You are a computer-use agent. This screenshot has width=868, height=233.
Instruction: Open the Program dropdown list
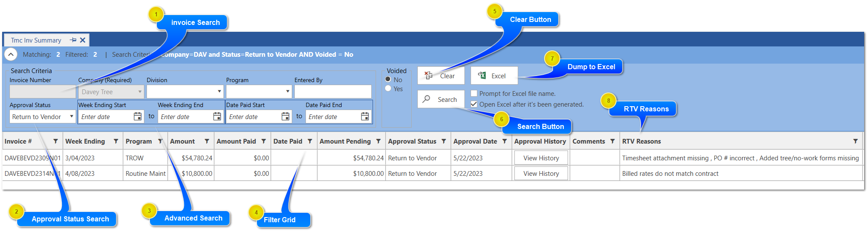pos(287,92)
